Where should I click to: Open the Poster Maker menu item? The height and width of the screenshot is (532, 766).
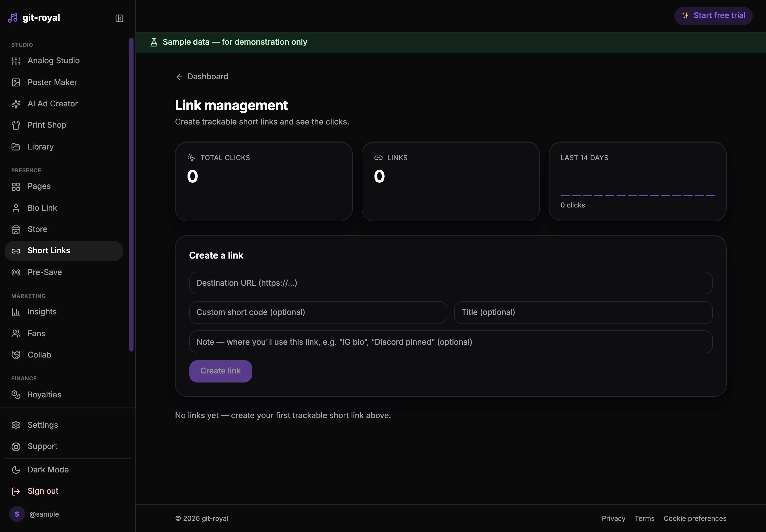tap(64, 82)
